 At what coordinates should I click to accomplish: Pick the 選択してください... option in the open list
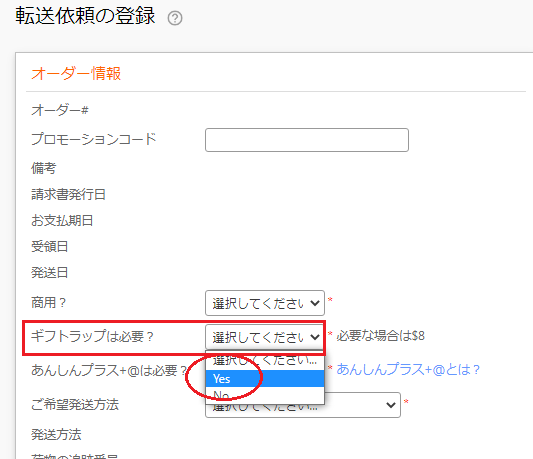coord(265,361)
